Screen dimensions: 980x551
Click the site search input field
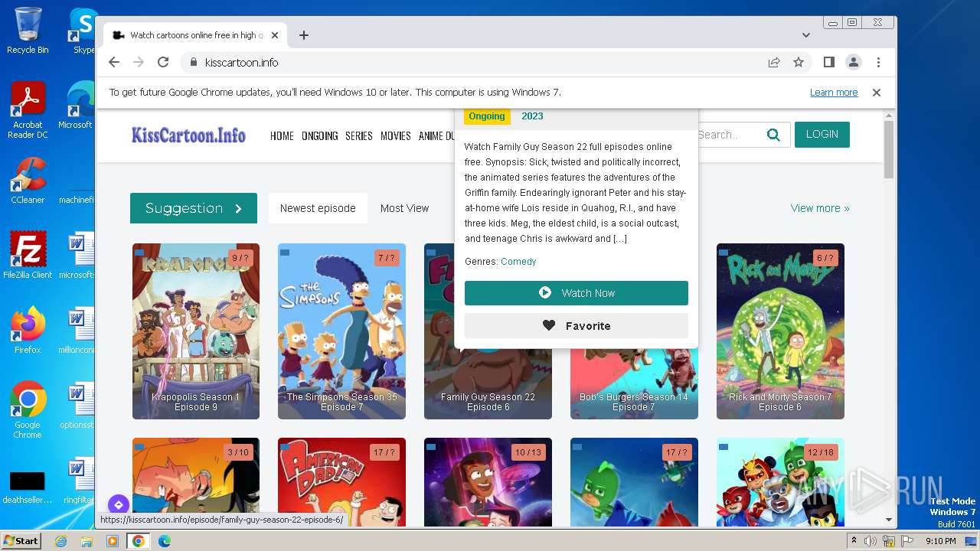tap(727, 135)
